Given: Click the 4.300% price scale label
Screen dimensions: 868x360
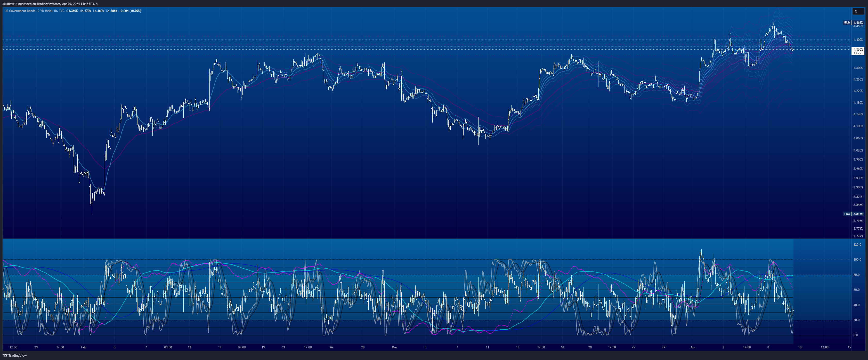Looking at the screenshot, I should coord(858,68).
